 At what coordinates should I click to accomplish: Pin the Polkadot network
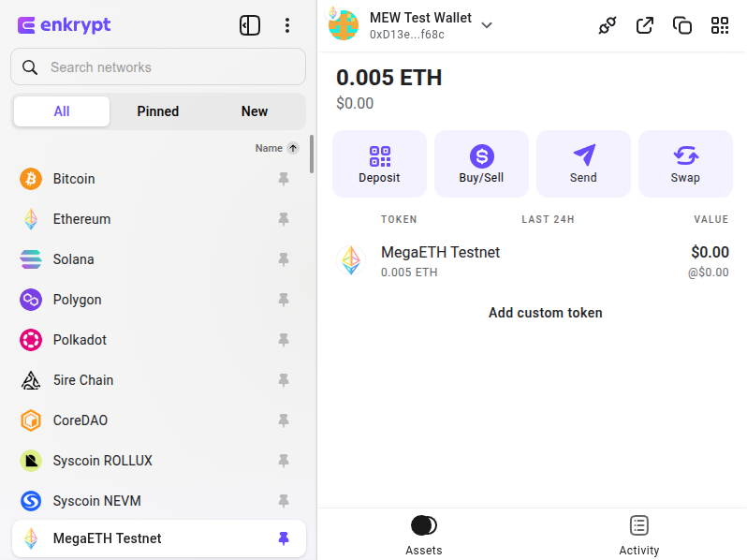[x=284, y=340]
